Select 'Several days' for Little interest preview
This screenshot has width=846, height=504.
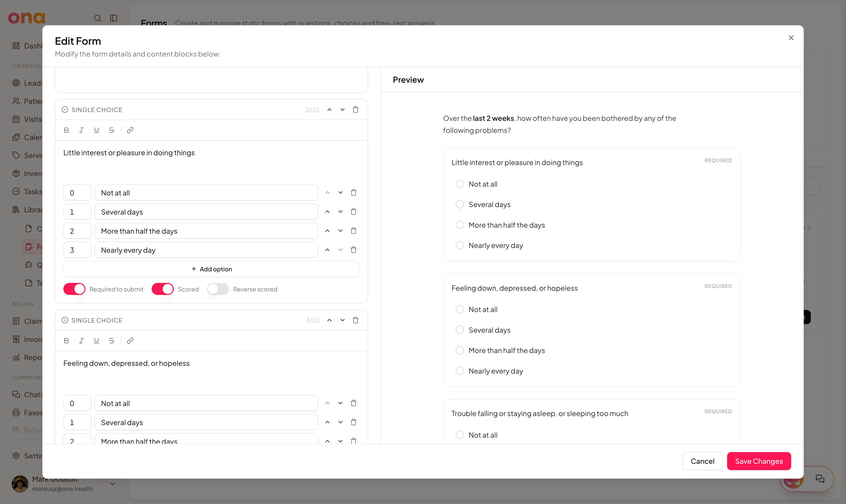tap(459, 205)
